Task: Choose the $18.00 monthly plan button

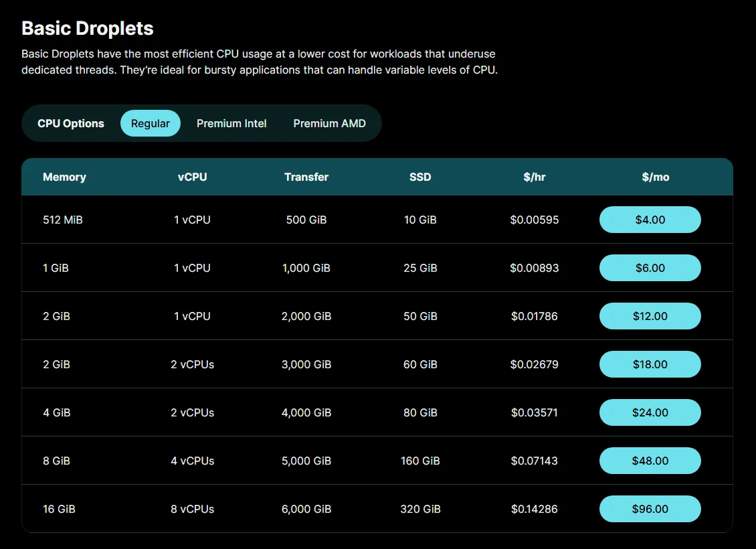Action: click(x=650, y=364)
